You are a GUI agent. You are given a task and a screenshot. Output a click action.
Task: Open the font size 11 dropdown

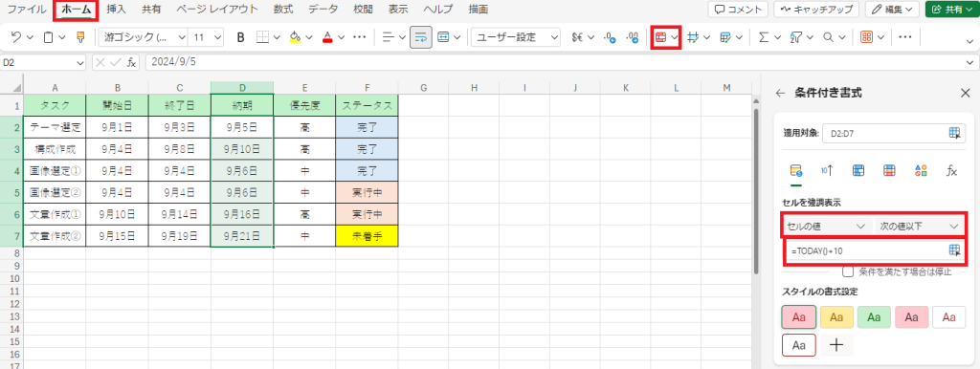(x=217, y=37)
